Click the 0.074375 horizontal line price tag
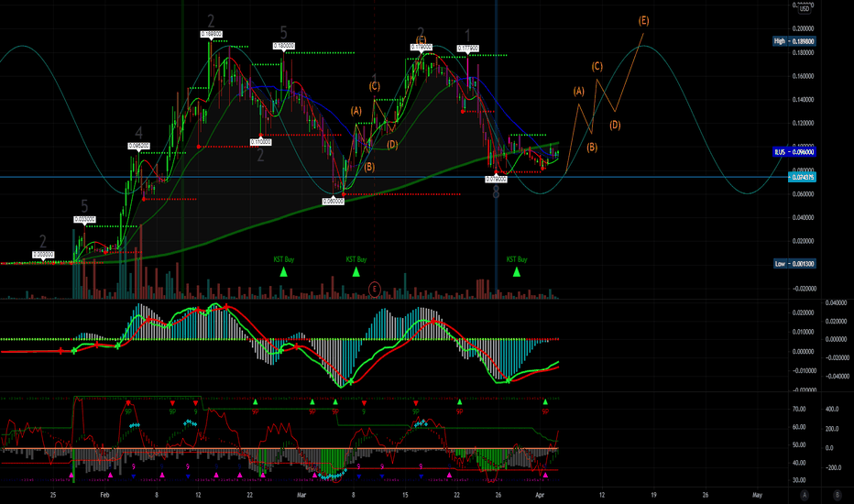 (x=802, y=177)
